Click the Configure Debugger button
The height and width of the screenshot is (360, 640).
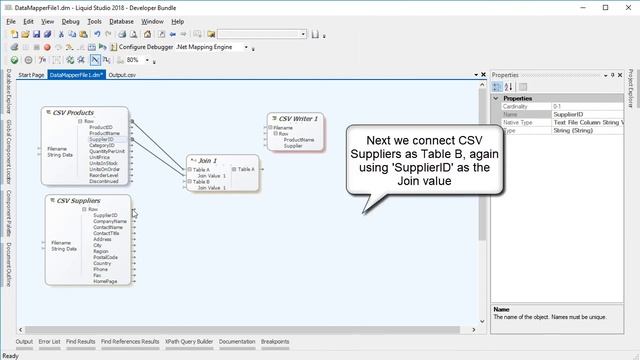[x=142, y=47]
